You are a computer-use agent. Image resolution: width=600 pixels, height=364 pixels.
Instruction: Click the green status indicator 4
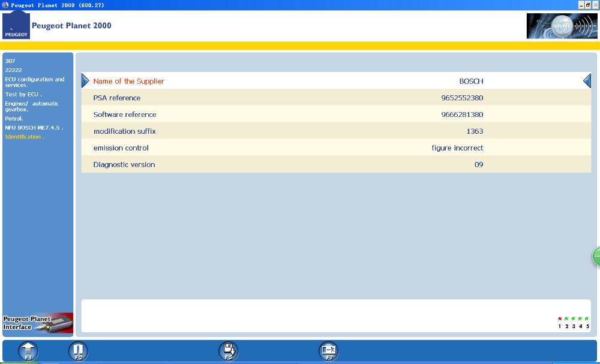pyautogui.click(x=580, y=318)
